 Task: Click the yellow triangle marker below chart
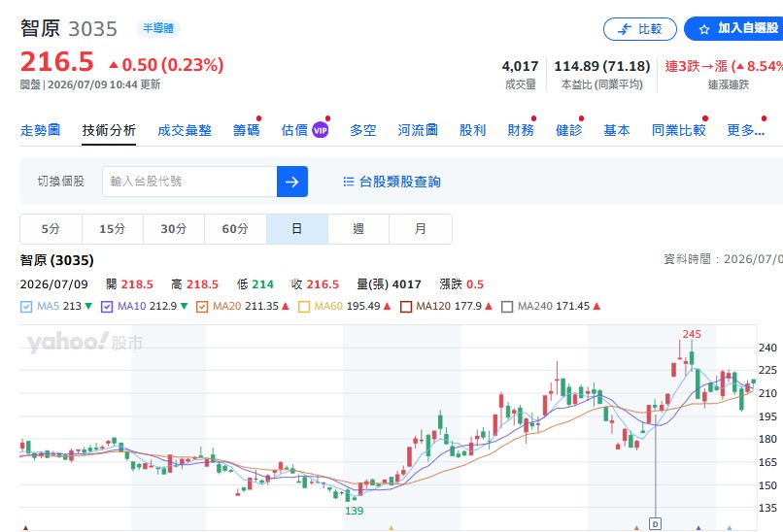click(391, 528)
